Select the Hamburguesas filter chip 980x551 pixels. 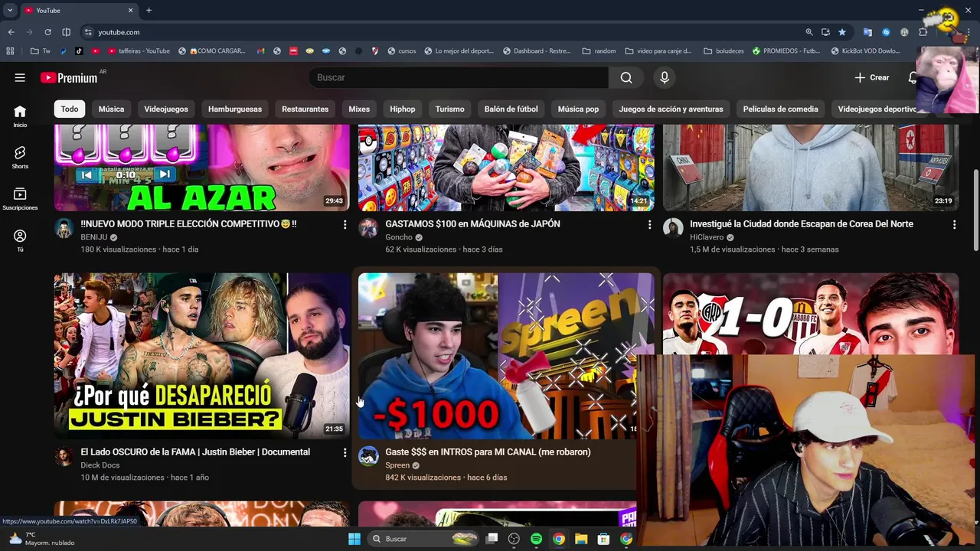[235, 109]
